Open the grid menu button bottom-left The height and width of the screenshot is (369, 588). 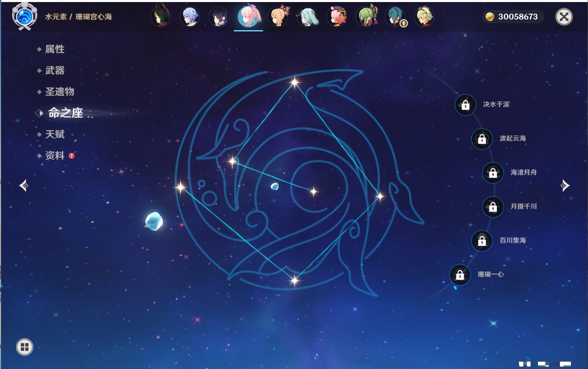click(x=24, y=347)
